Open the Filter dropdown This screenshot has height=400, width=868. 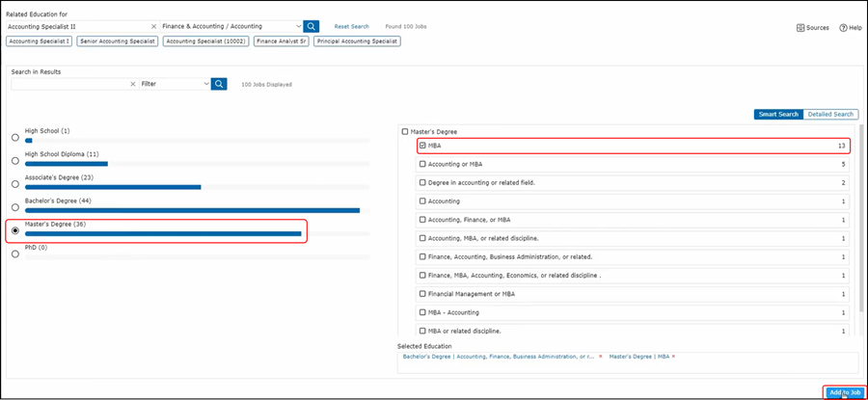pos(205,84)
